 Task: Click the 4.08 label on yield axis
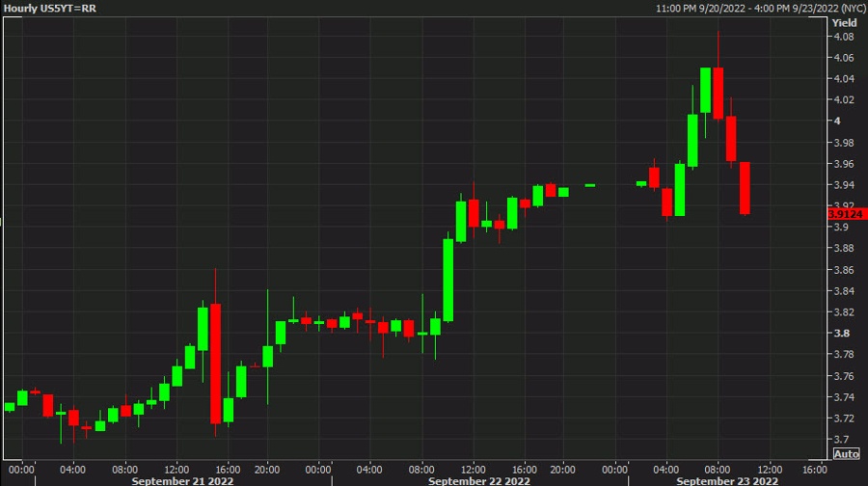pos(843,37)
